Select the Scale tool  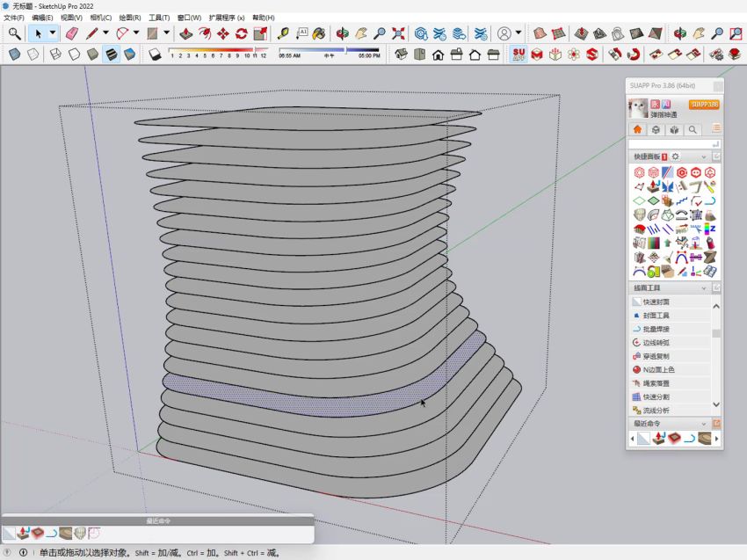(x=260, y=33)
